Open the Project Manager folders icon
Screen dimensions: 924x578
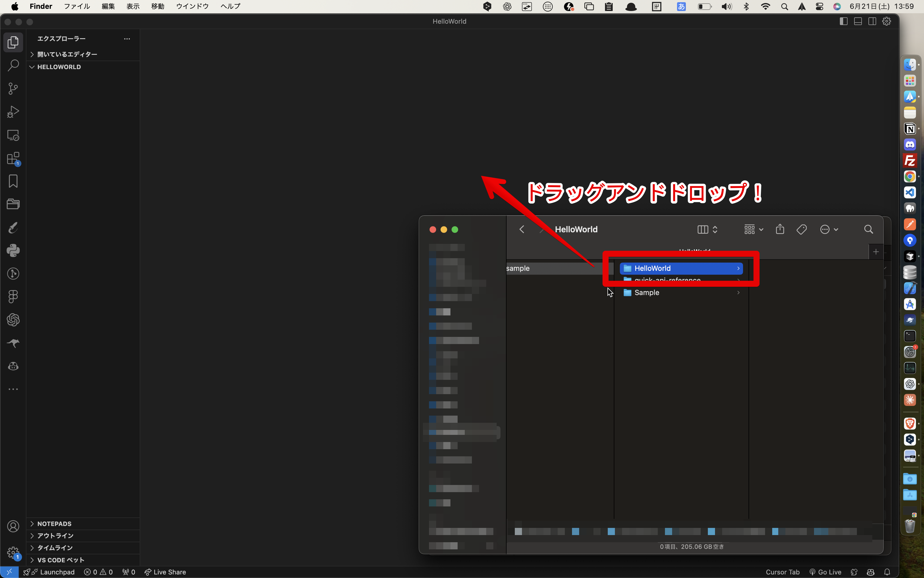13,204
